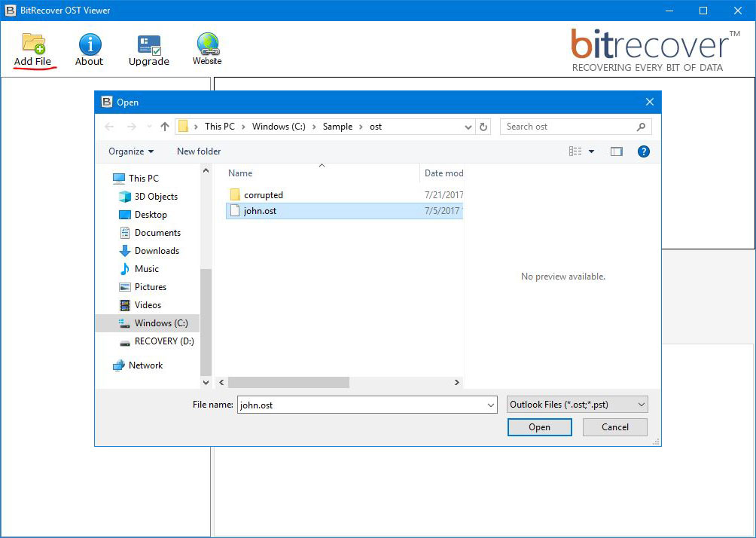Open Outlook Files type filter dropdown
The image size is (756, 538).
click(x=577, y=405)
